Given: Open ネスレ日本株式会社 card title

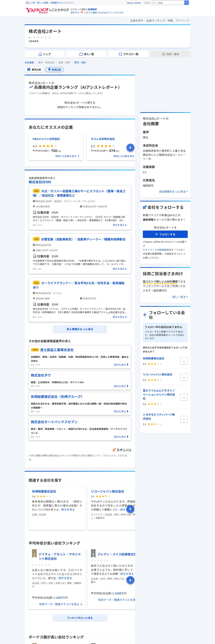Looking at the screenshot, I should tap(103, 139).
